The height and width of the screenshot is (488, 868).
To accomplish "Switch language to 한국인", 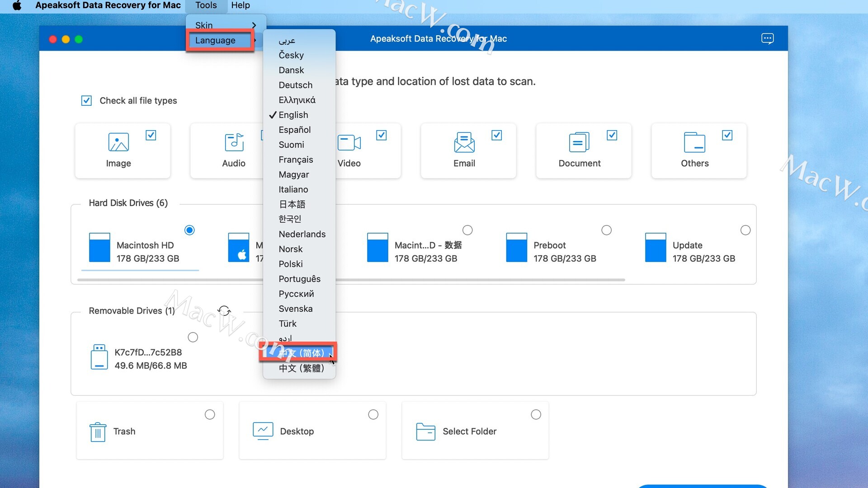I will (299, 219).
